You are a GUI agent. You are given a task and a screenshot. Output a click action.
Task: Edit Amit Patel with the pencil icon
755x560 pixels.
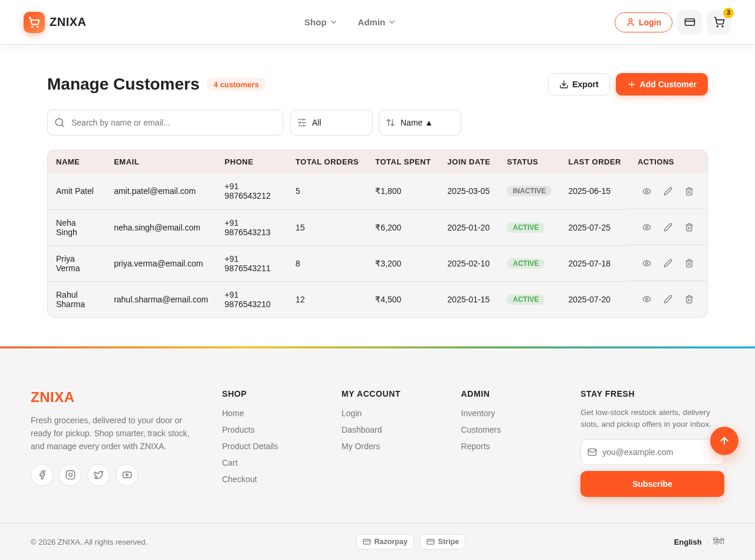click(x=668, y=192)
